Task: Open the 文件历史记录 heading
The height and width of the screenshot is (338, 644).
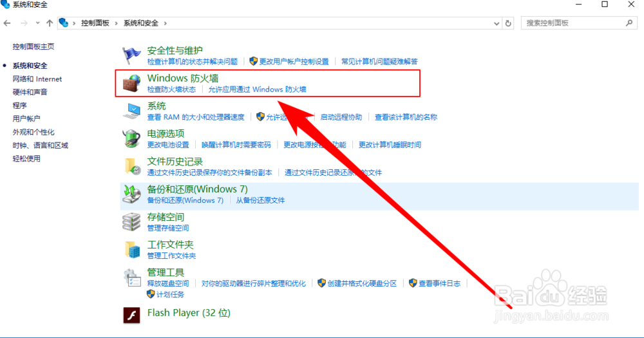Action: (175, 162)
